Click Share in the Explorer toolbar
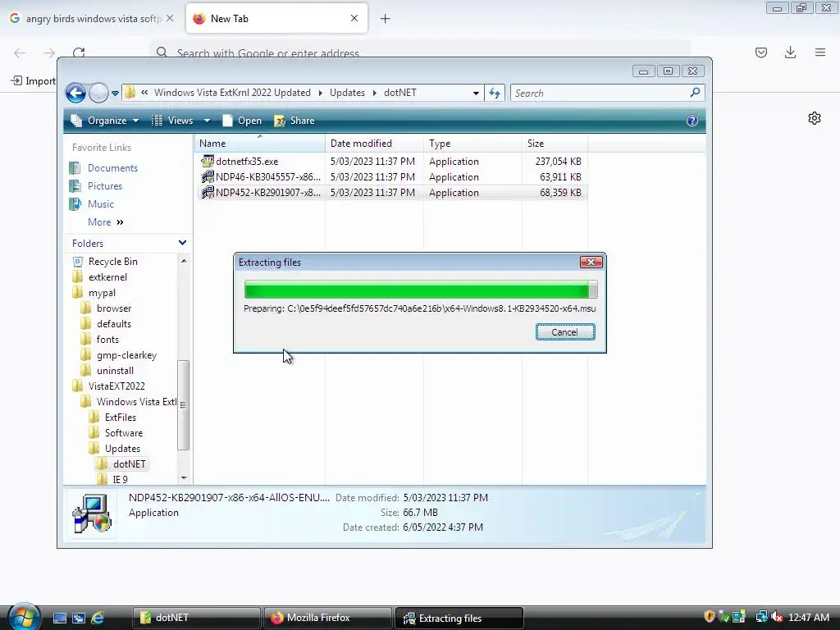This screenshot has width=840, height=630. [294, 121]
